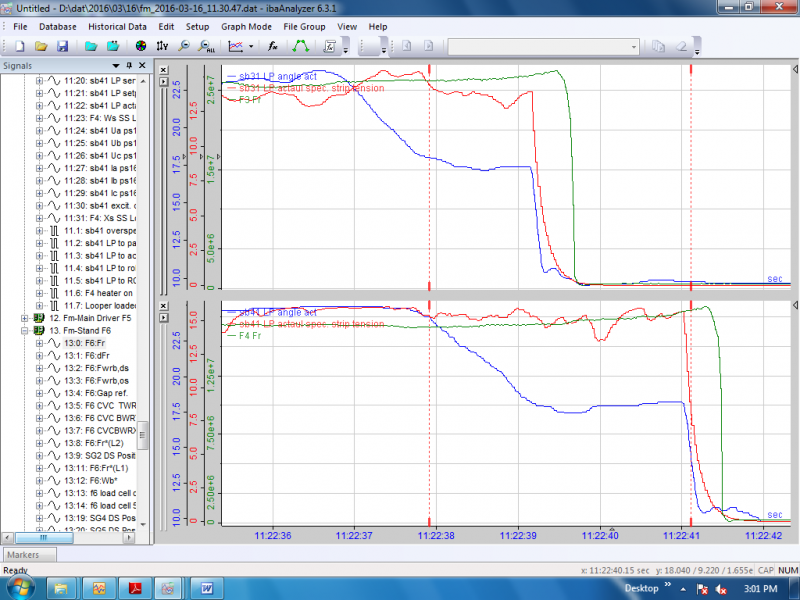Open the Word application in taskbar

(x=207, y=586)
